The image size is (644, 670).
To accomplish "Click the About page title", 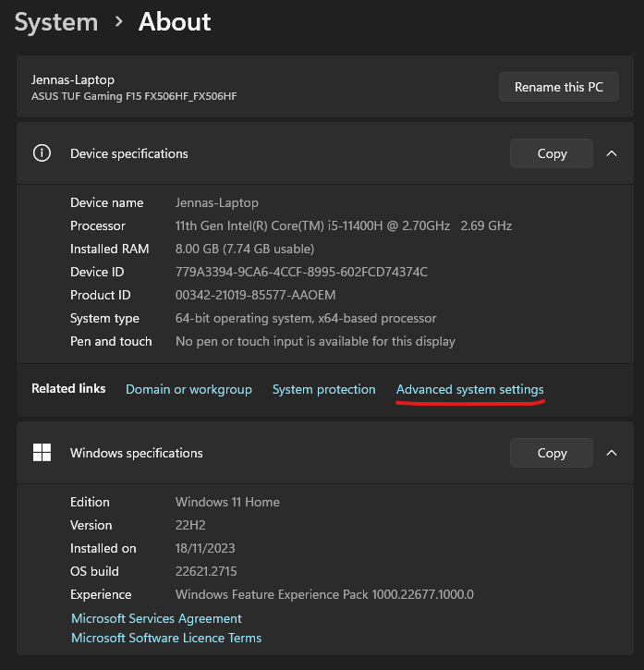I will click(x=175, y=21).
